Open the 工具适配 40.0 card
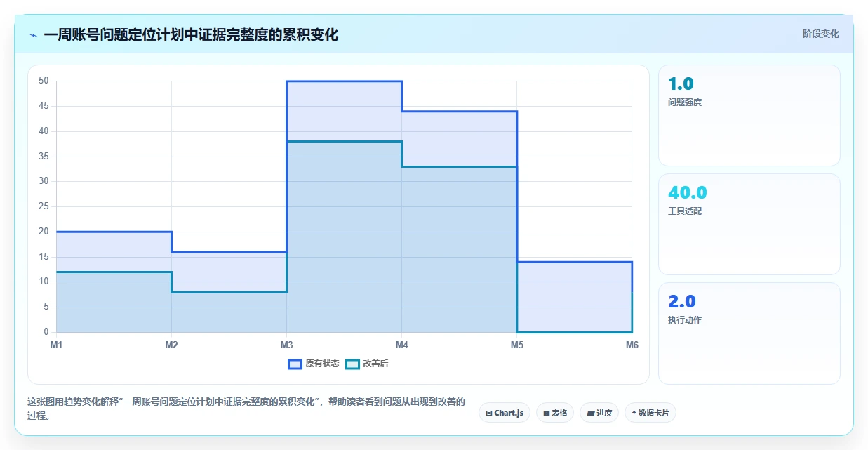This screenshot has height=450, width=868. 749,224
